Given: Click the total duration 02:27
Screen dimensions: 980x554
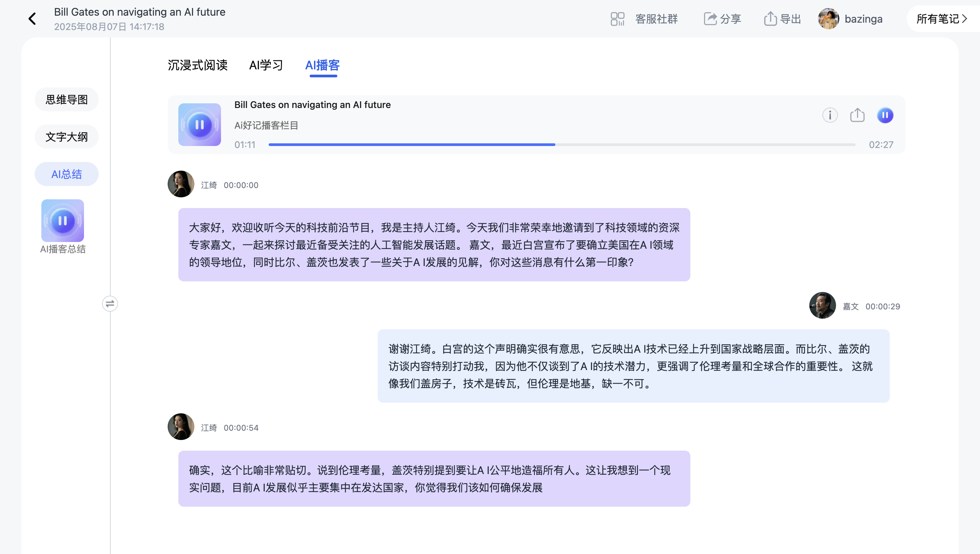Looking at the screenshot, I should tap(881, 145).
